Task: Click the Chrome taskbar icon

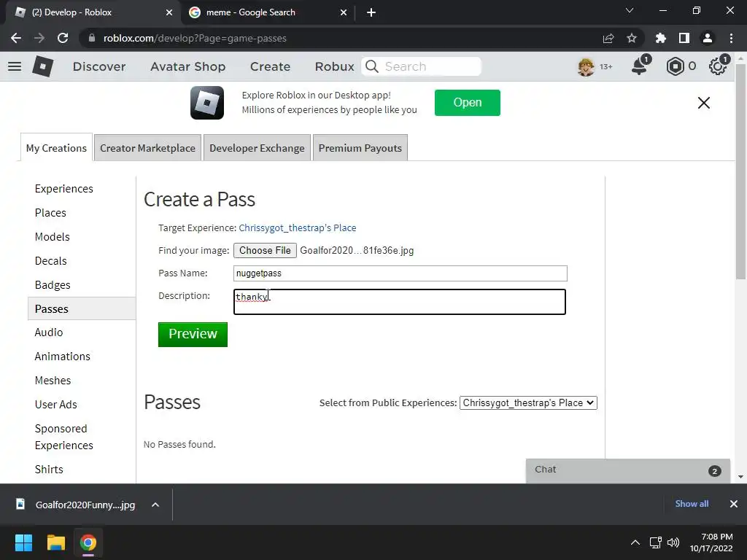Action: [88, 542]
